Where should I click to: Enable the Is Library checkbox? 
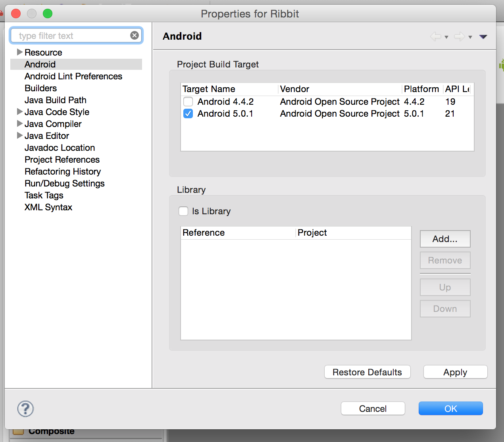coord(183,211)
